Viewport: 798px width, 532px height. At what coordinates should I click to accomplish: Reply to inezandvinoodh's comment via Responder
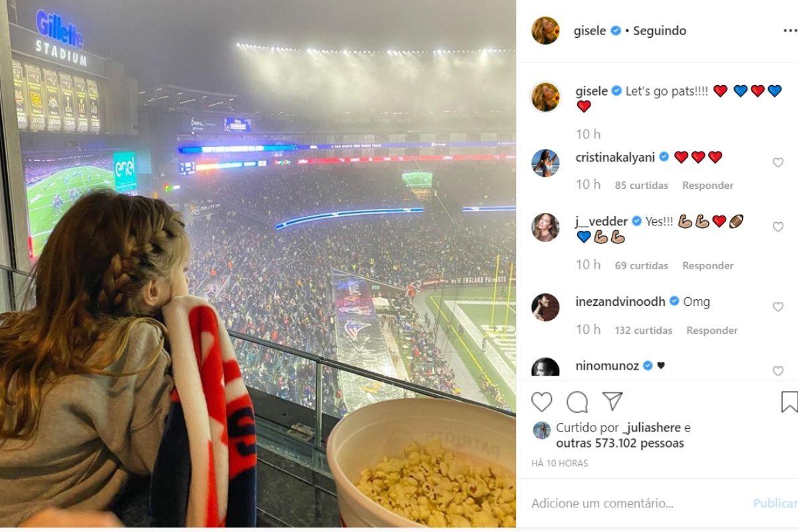[x=712, y=331]
